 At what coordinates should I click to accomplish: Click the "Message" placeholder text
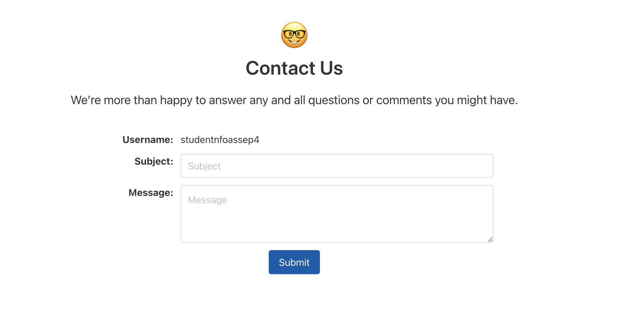(207, 200)
